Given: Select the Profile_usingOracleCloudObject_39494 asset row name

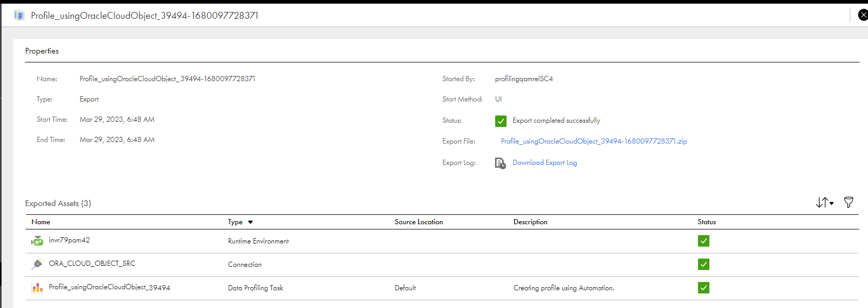Looking at the screenshot, I should pos(109,287).
